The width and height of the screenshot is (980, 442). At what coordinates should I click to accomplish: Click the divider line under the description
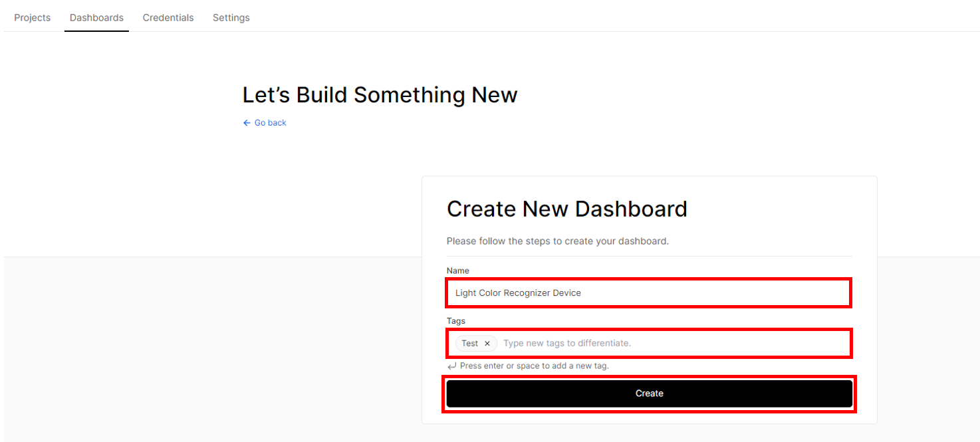click(x=650, y=257)
